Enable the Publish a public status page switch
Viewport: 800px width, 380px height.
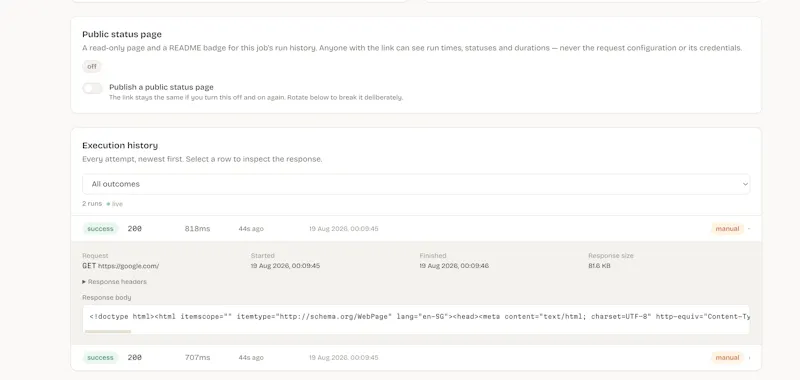[x=92, y=88]
